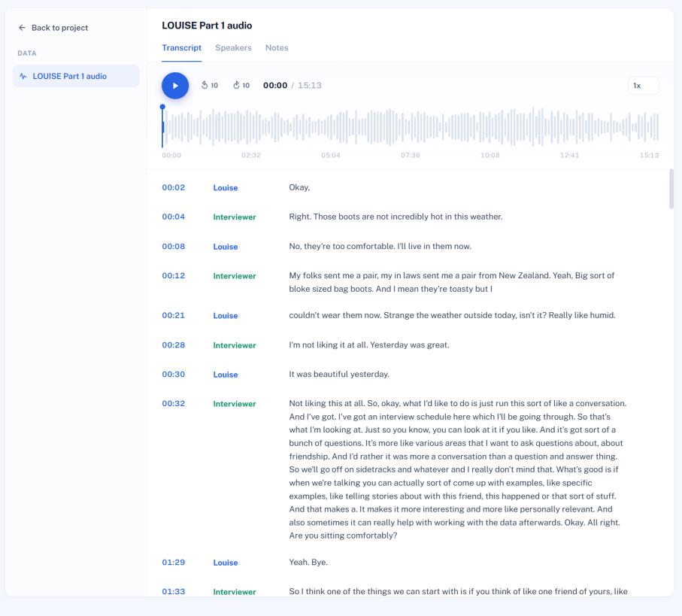Click the 12:41 waveform time label
The image size is (682, 616).
pos(569,155)
